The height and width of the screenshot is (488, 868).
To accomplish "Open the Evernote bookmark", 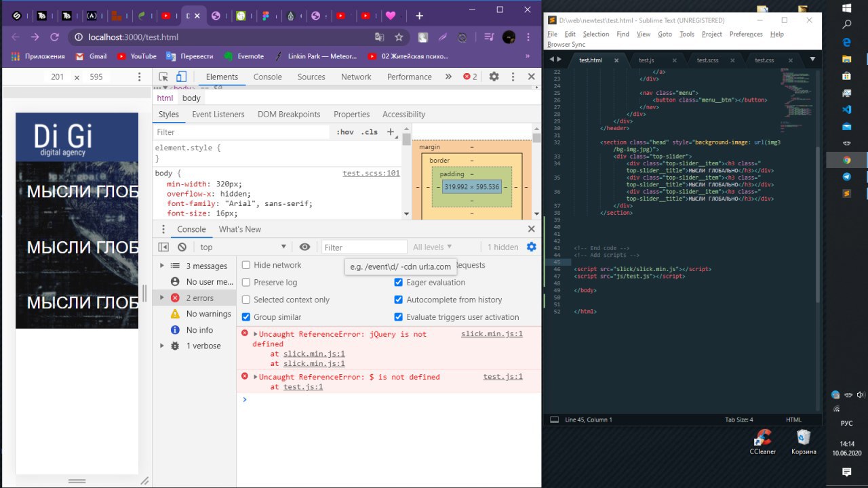I will coord(244,56).
